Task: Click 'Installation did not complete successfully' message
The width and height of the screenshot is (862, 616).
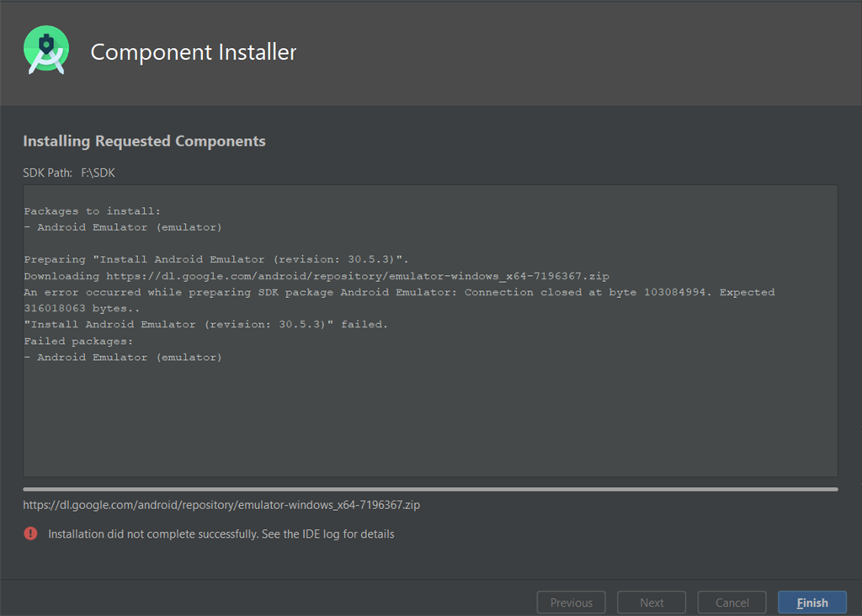Action: 221,534
